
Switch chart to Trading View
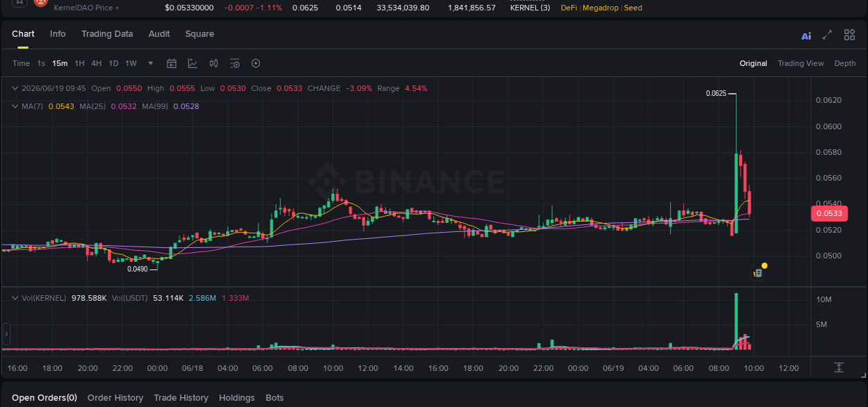pyautogui.click(x=801, y=63)
